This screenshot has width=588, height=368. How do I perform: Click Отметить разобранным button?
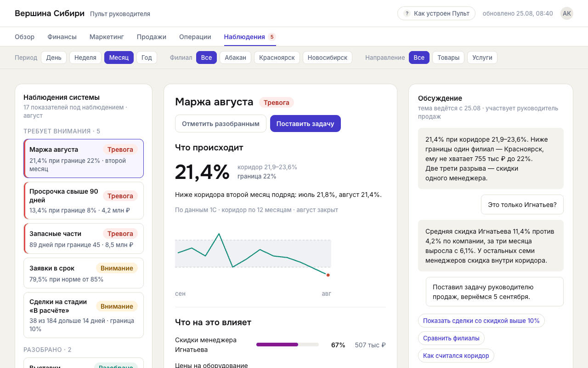(x=220, y=124)
